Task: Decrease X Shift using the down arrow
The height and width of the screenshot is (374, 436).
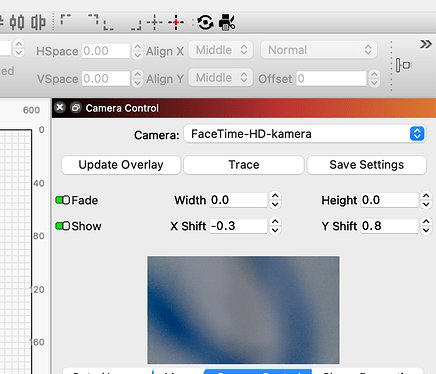Action: pos(275,230)
